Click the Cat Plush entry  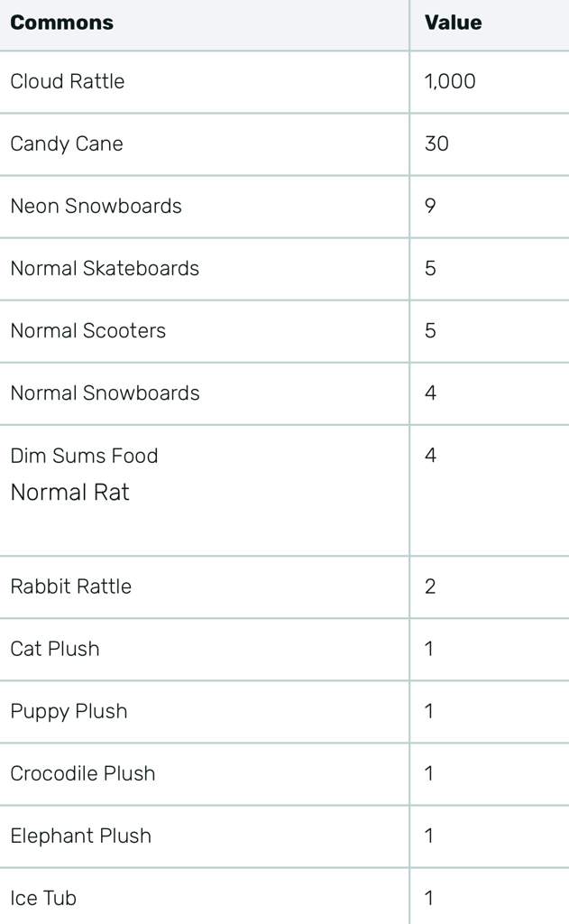pyautogui.click(x=55, y=649)
